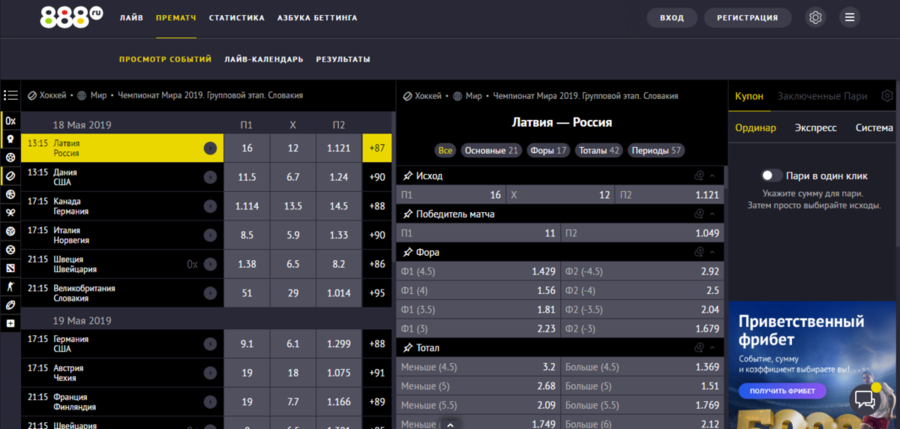Open the hamburger menu in the top header
This screenshot has width=900, height=429.
(x=849, y=18)
